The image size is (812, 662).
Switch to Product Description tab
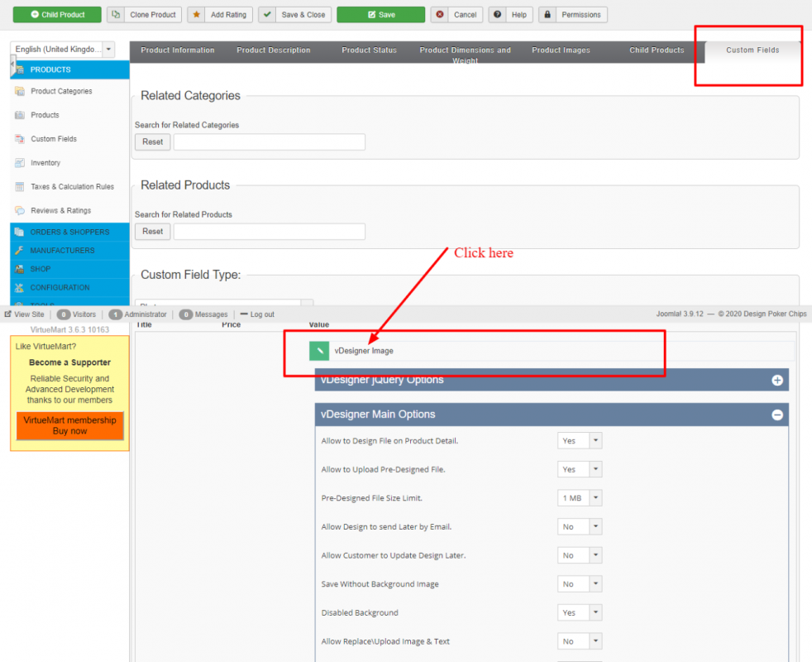point(274,50)
